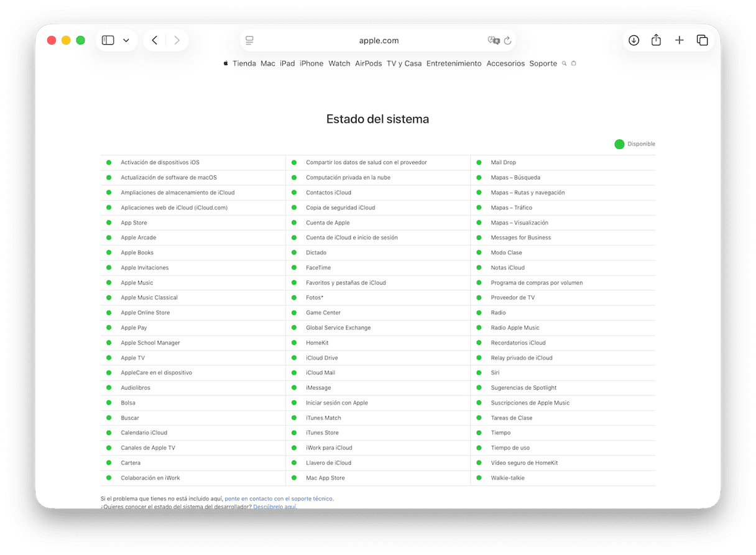
Task: Click the search magnifier in Apple nav
Action: (x=565, y=63)
